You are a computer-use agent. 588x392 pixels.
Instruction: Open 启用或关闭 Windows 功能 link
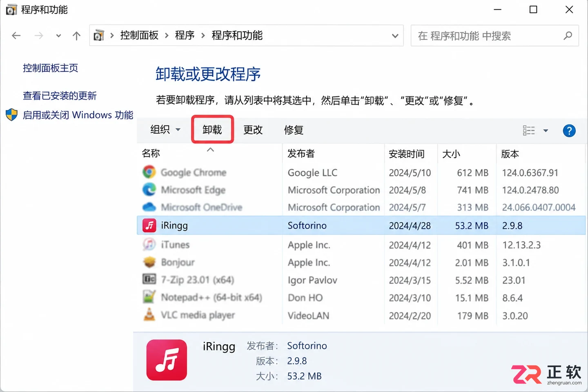[78, 115]
